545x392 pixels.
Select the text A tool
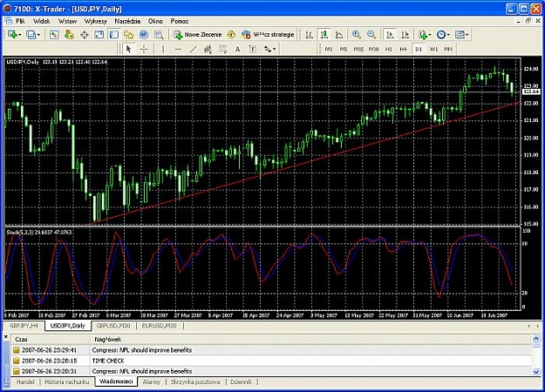(238, 50)
